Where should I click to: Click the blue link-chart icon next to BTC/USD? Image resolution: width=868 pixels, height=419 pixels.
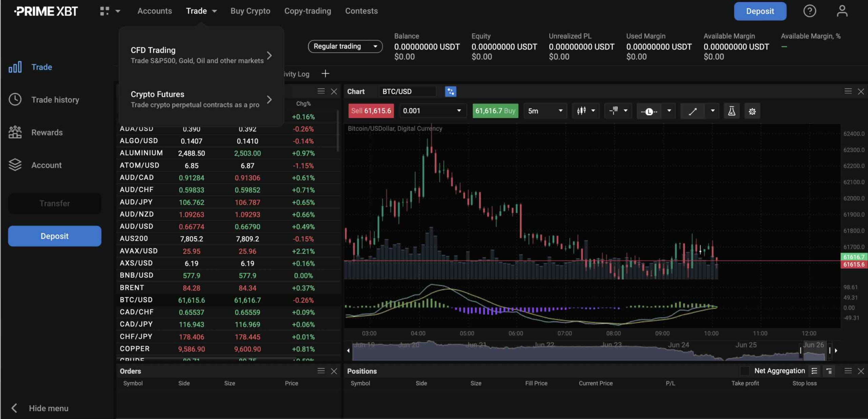pyautogui.click(x=450, y=92)
